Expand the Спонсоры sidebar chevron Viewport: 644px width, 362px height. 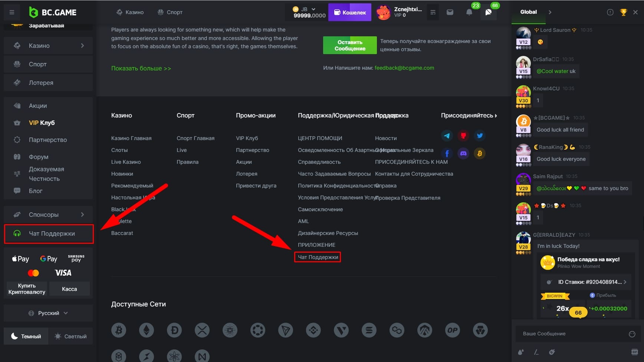pos(82,215)
